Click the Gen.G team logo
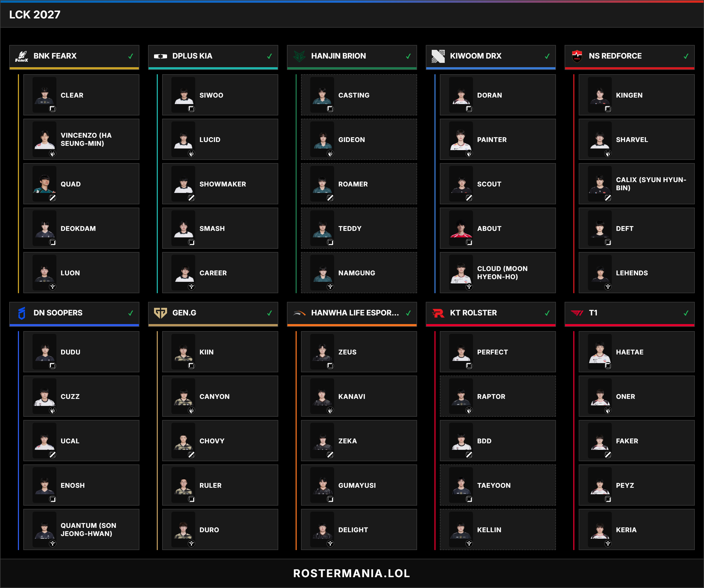Image resolution: width=704 pixels, height=588 pixels. coord(161,313)
